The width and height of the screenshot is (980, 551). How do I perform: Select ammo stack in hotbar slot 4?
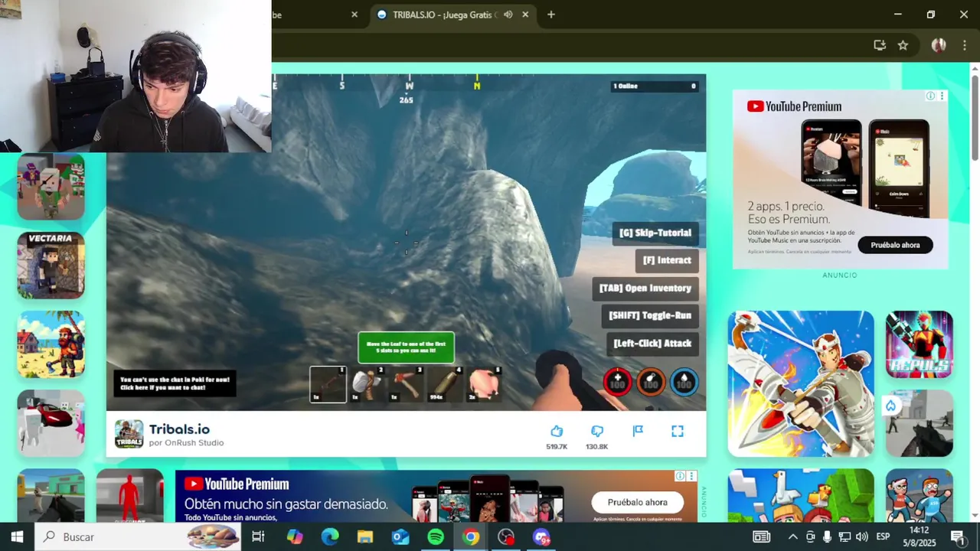pyautogui.click(x=446, y=384)
